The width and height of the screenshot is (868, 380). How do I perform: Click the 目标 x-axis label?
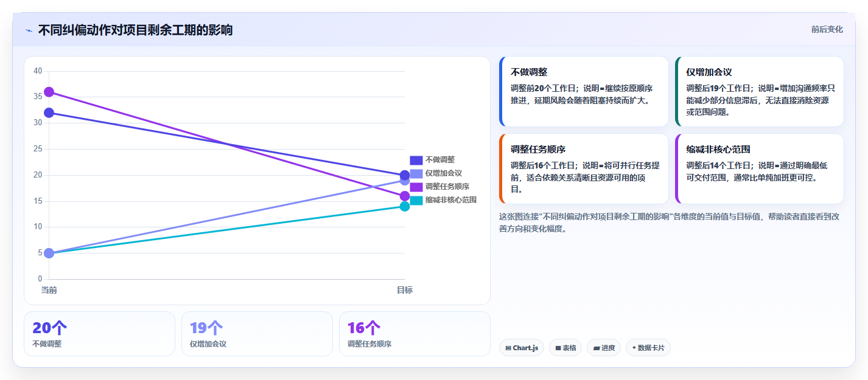[x=405, y=290]
